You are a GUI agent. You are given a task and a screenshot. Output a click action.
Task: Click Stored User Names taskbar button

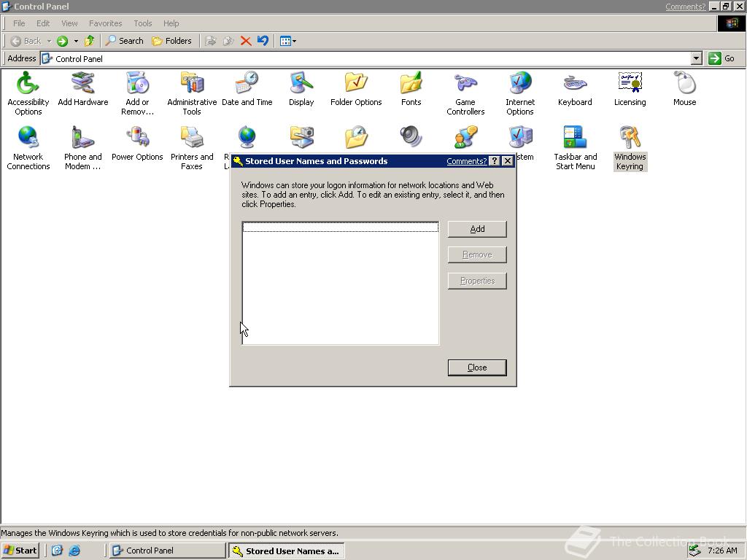(x=286, y=551)
